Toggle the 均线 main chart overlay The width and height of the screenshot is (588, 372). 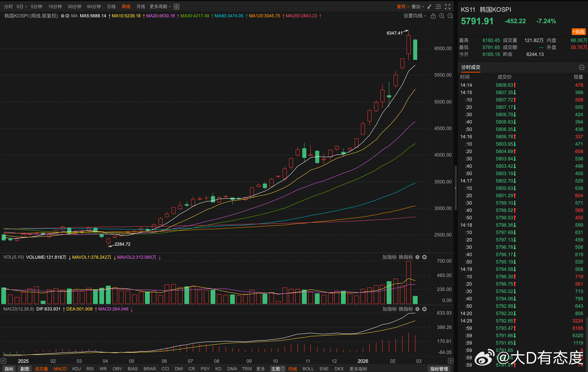(x=292, y=369)
